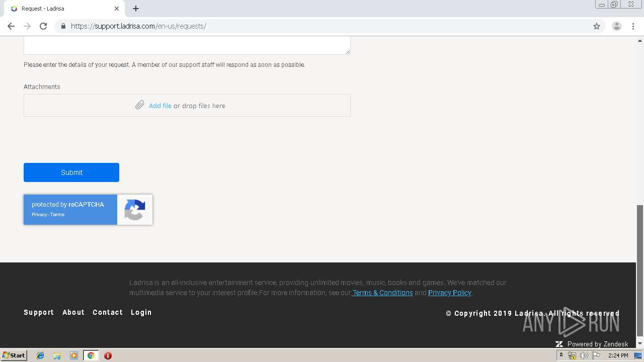644x362 pixels.
Task: Click the scrollbar down arrow
Action: [x=640, y=343]
